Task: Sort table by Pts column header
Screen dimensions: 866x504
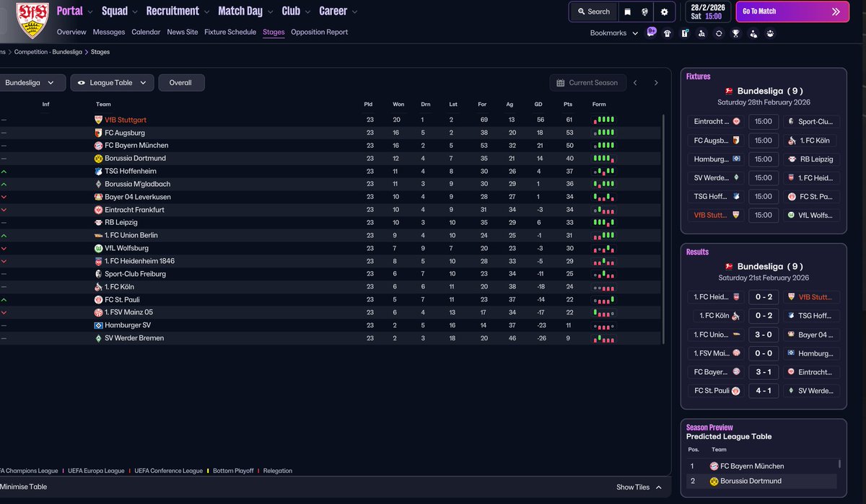Action: (568, 105)
